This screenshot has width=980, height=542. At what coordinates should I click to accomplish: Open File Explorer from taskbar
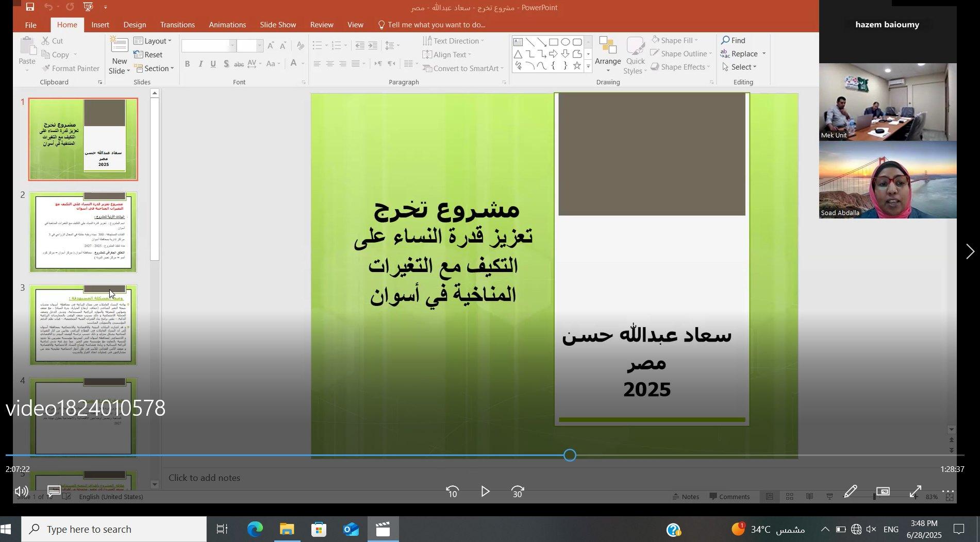(x=287, y=529)
